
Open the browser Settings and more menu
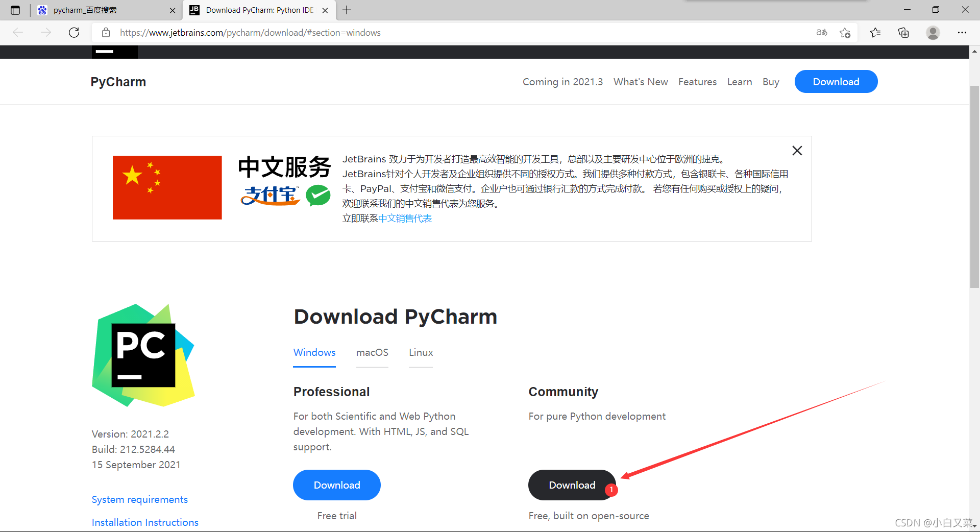(x=962, y=33)
